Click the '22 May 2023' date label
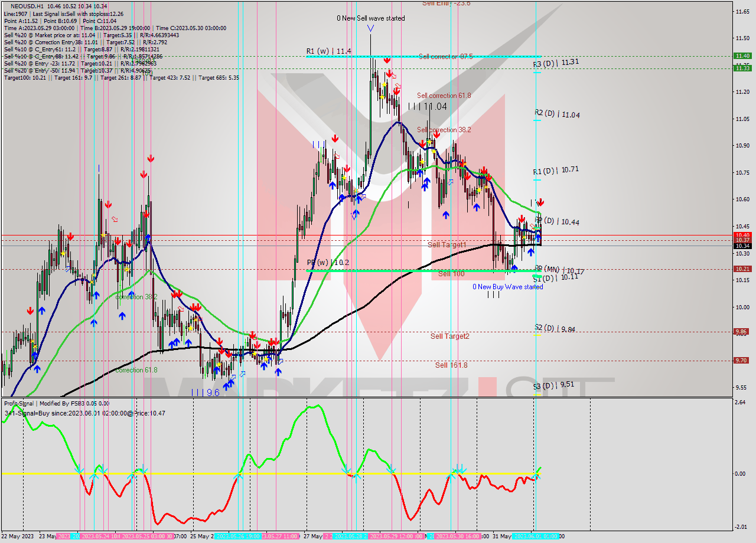Screen dimensions: 756x543 (19, 537)
